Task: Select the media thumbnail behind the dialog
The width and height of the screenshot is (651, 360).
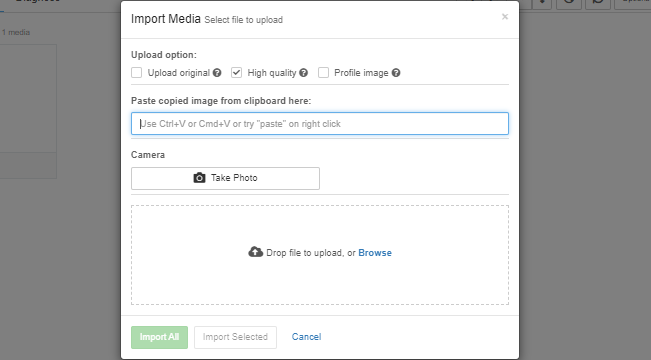Action: [28, 98]
